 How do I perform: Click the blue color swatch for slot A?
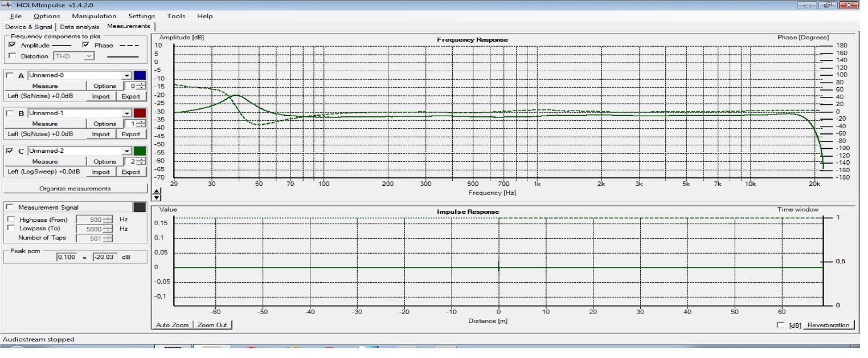[140, 76]
